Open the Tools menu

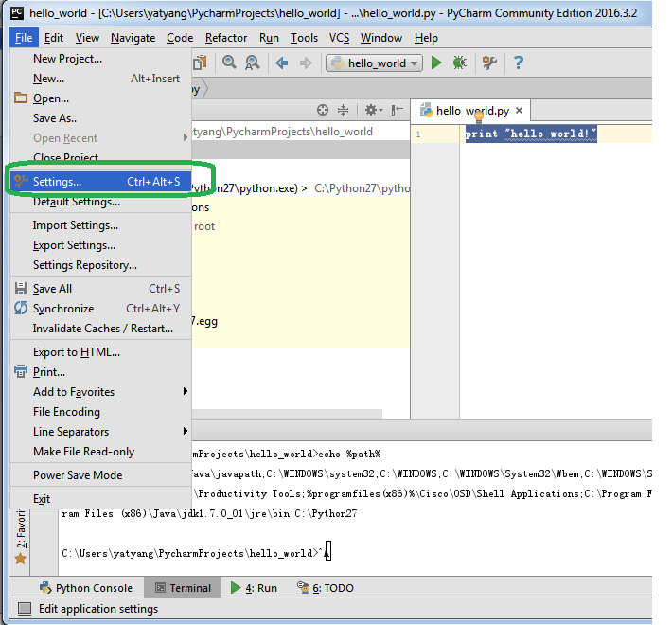point(304,38)
